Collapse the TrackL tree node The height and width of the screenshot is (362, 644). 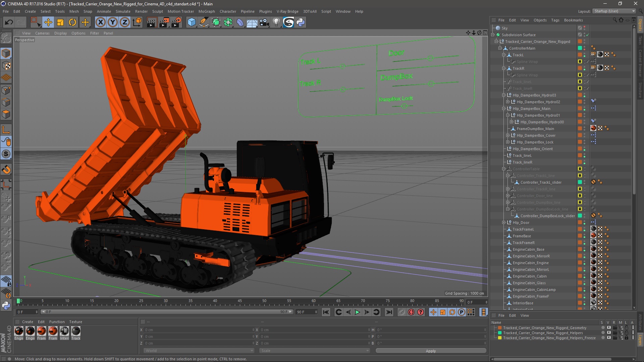coord(504,55)
